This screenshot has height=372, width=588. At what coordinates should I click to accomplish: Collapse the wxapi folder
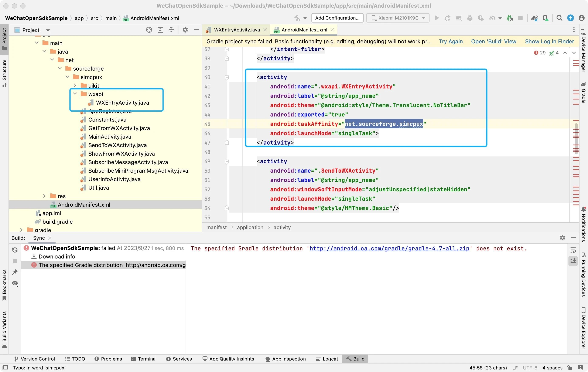click(x=75, y=94)
